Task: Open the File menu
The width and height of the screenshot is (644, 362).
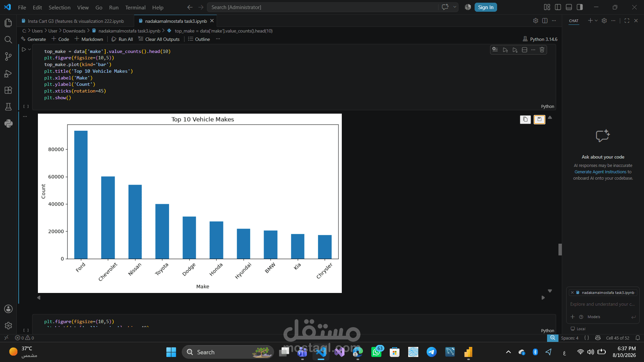Action: (22, 7)
